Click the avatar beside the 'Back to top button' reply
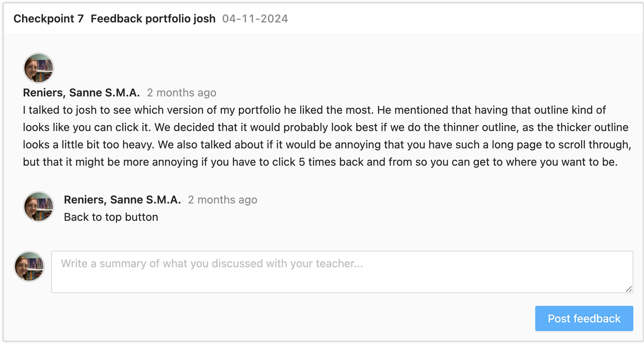 tap(39, 207)
